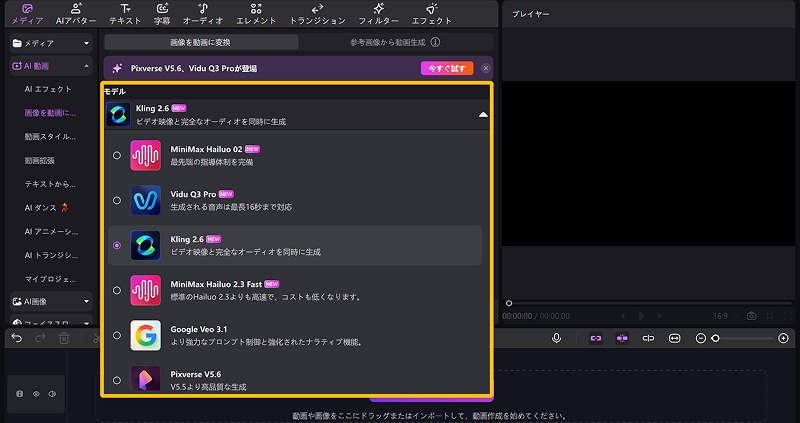The image size is (800, 423).
Task: Click the redo arrow in timeline toolbar
Action: [x=40, y=338]
